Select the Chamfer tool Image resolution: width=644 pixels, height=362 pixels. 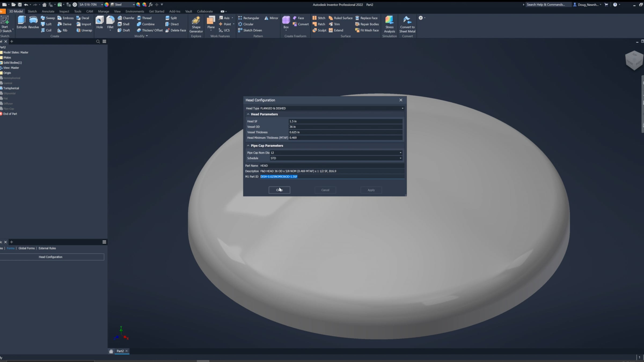[x=126, y=18]
